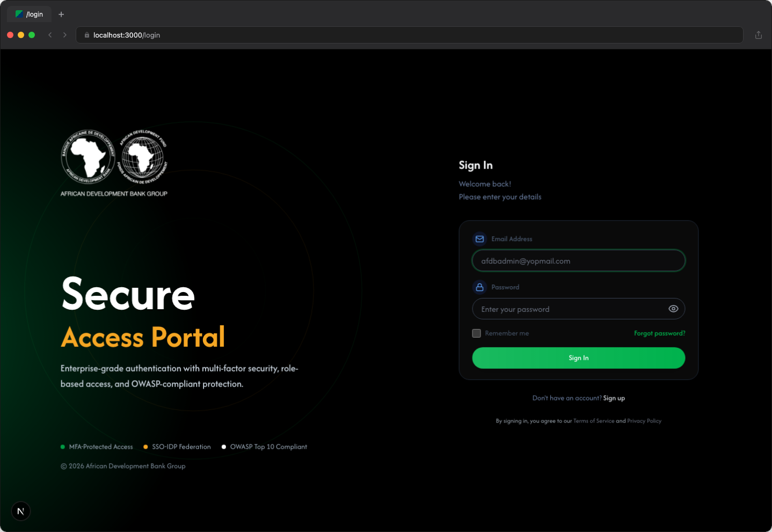
Task: Open a new browser tab
Action: point(61,14)
